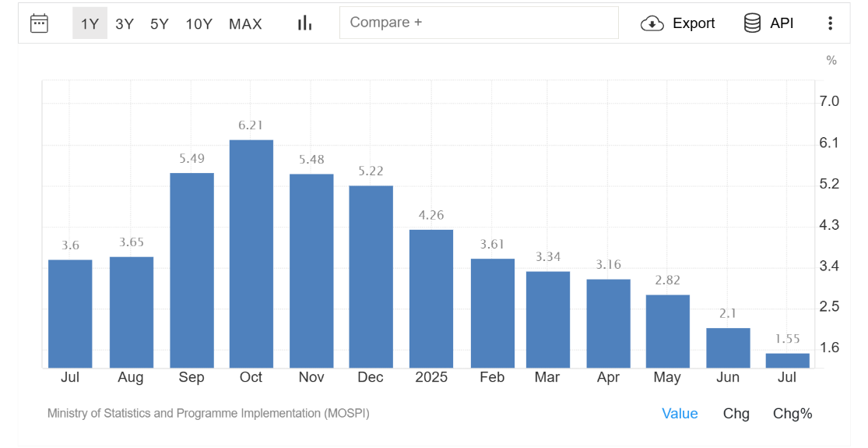This screenshot has height=448, width=868.
Task: Switch to the 3Y time range
Action: (125, 24)
